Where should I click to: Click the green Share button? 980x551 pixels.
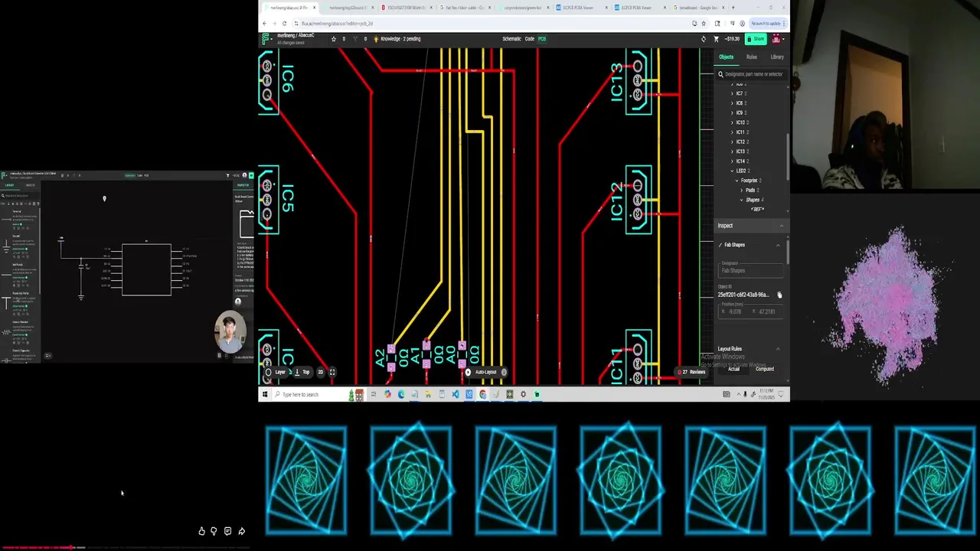click(756, 39)
